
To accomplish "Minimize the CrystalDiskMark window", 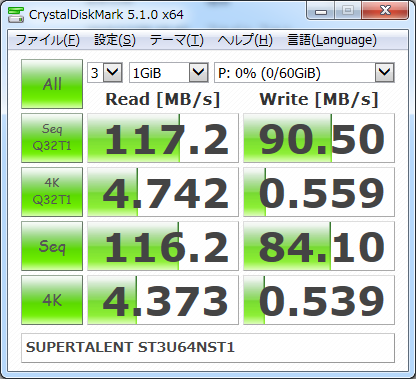I will tap(321, 11).
